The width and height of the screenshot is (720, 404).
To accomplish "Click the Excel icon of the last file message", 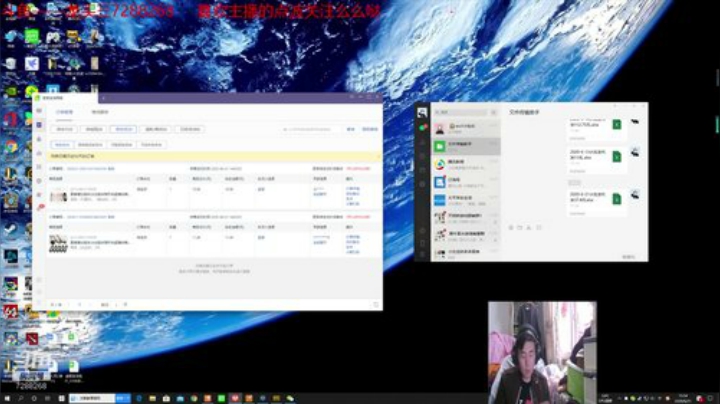I will (x=617, y=199).
